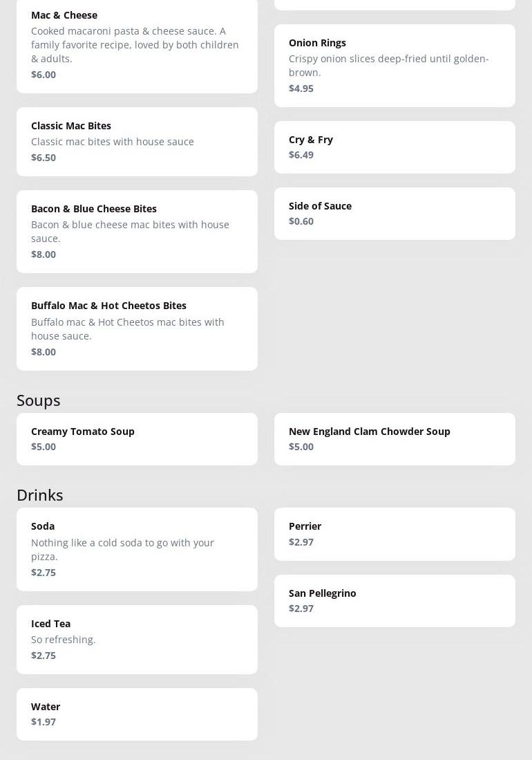Select the Iced Tea item
This screenshot has height=760, width=532.
(137, 639)
